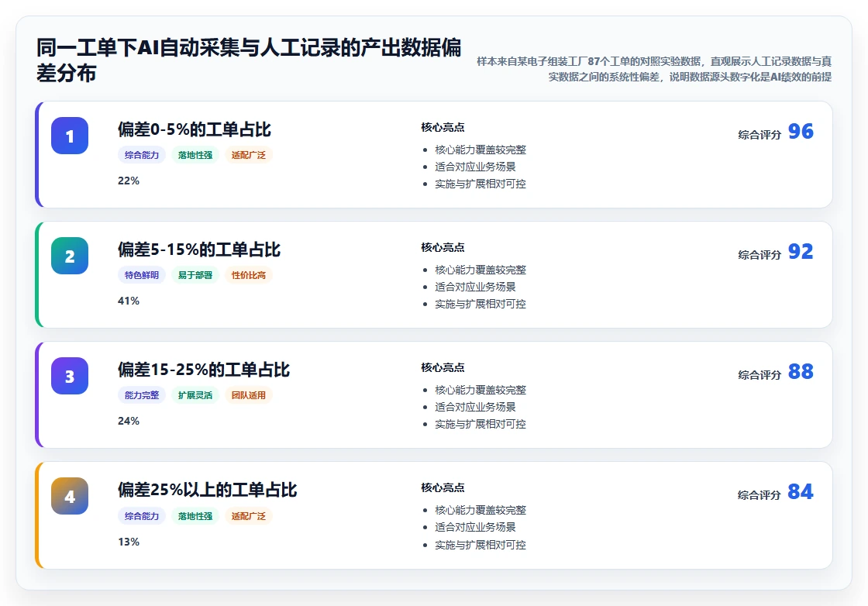The height and width of the screenshot is (606, 868).
Task: Click 实施与扩展相对可控 in the 0-5% card
Action: [480, 184]
